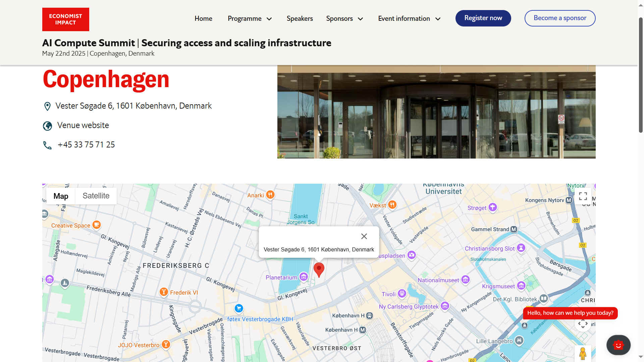Image resolution: width=644 pixels, height=362 pixels.
Task: Click the page vertical scrollbar thumb
Action: tap(641, 75)
